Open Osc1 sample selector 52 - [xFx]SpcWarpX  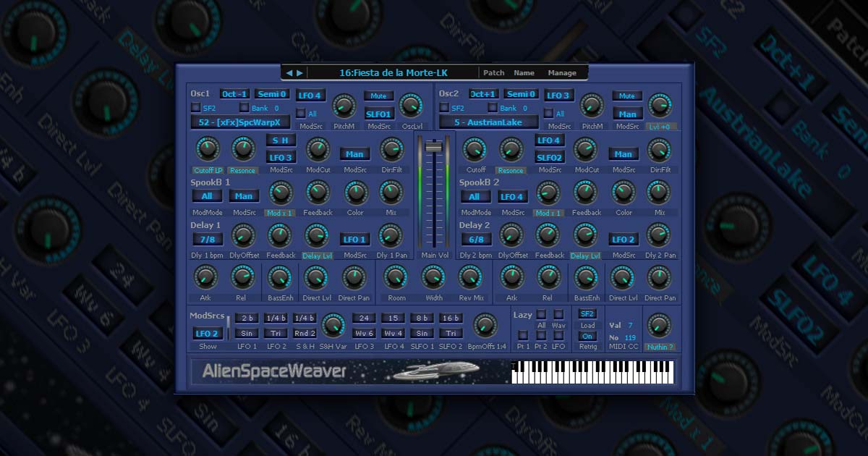tap(240, 122)
